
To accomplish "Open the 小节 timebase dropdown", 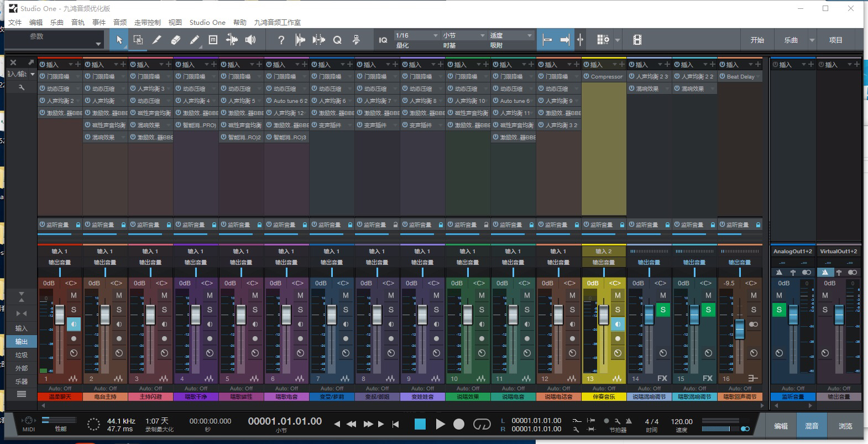I will pyautogui.click(x=463, y=35).
